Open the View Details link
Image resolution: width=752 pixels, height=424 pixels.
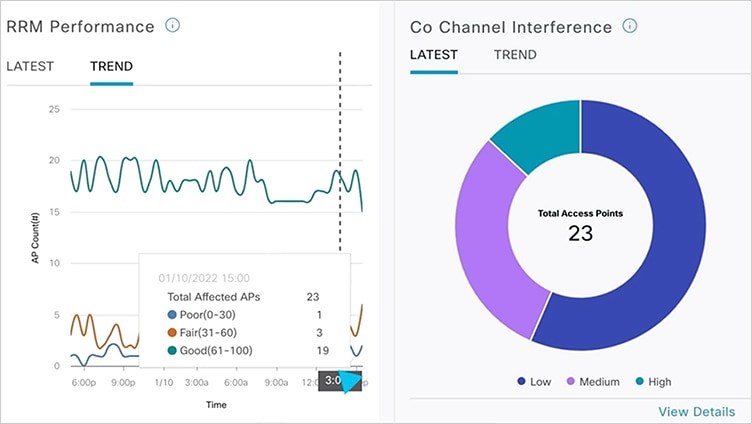(x=696, y=411)
